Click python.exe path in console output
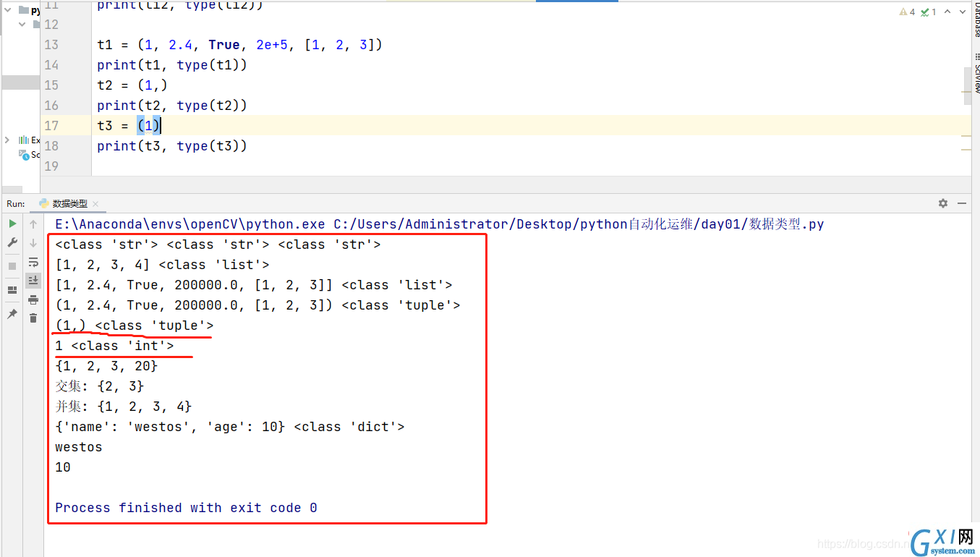 [191, 224]
